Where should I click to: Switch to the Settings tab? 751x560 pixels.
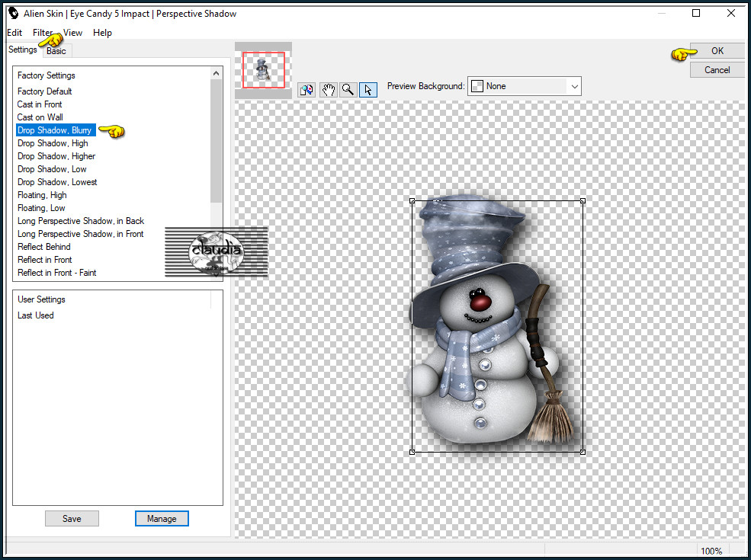coord(23,50)
